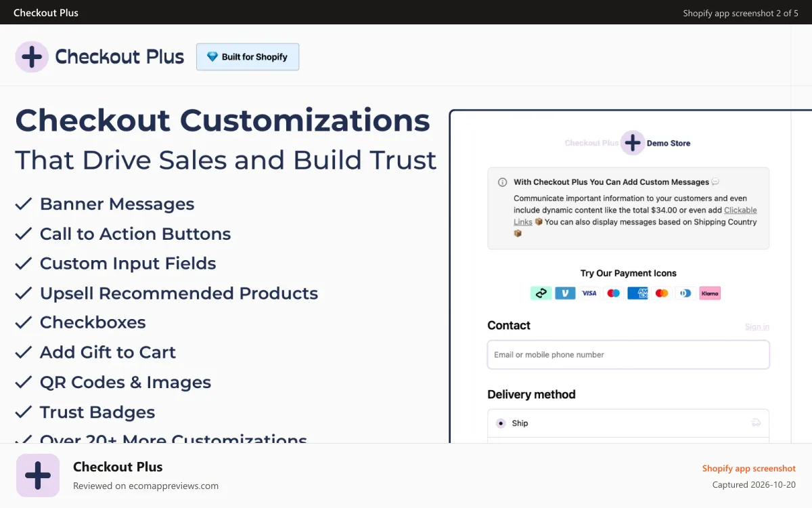
Task: Select the Mastercard payment icon
Action: 662,293
